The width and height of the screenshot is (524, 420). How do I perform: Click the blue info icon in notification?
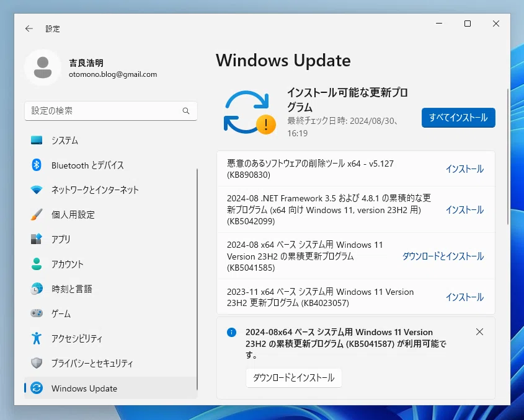pos(231,332)
